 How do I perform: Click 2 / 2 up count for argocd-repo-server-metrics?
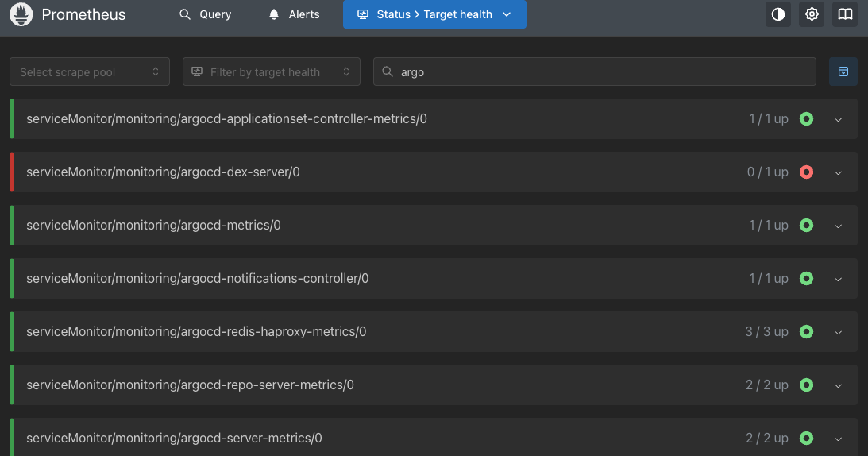[766, 385]
